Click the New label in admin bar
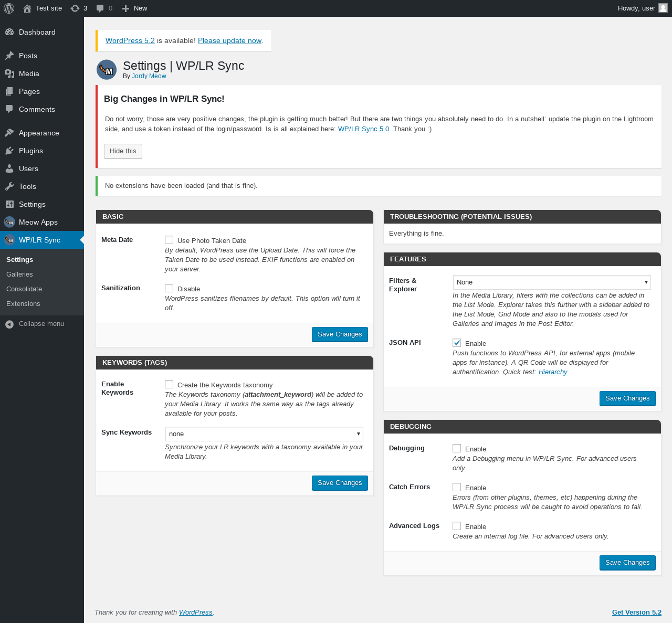 pos(141,8)
